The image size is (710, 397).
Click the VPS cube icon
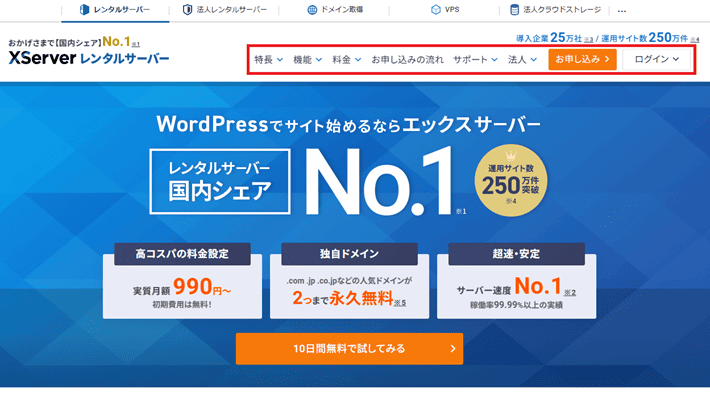436,10
